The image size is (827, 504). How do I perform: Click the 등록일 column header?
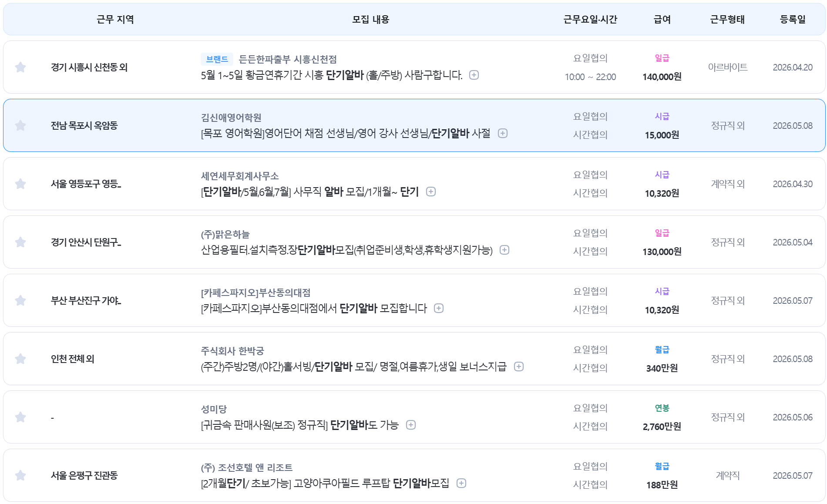click(793, 19)
